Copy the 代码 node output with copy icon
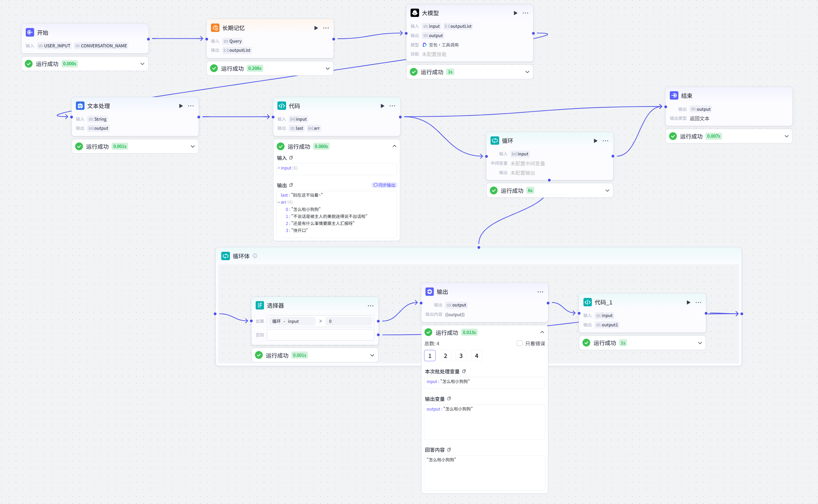Viewport: 818px width, 504px height. coord(291,185)
